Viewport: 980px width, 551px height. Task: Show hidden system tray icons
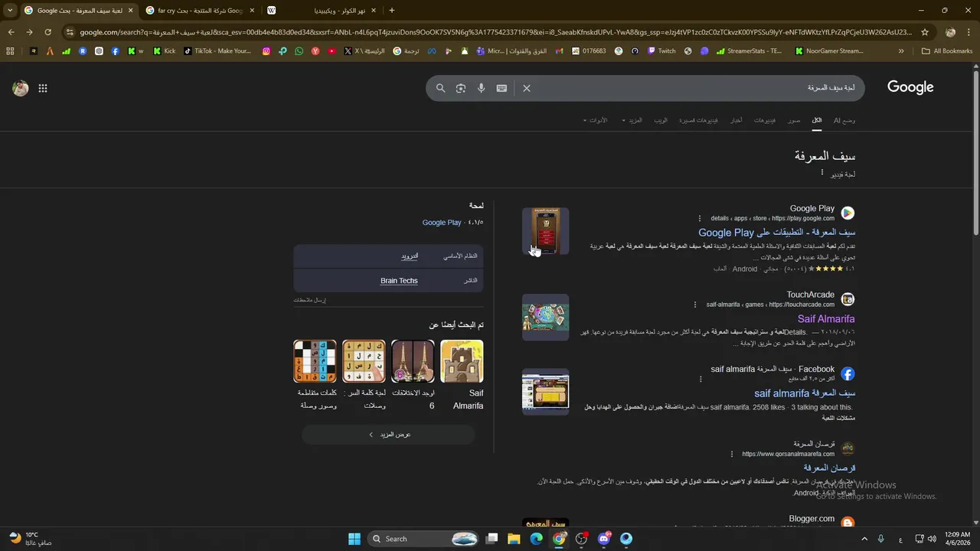[864, 539]
